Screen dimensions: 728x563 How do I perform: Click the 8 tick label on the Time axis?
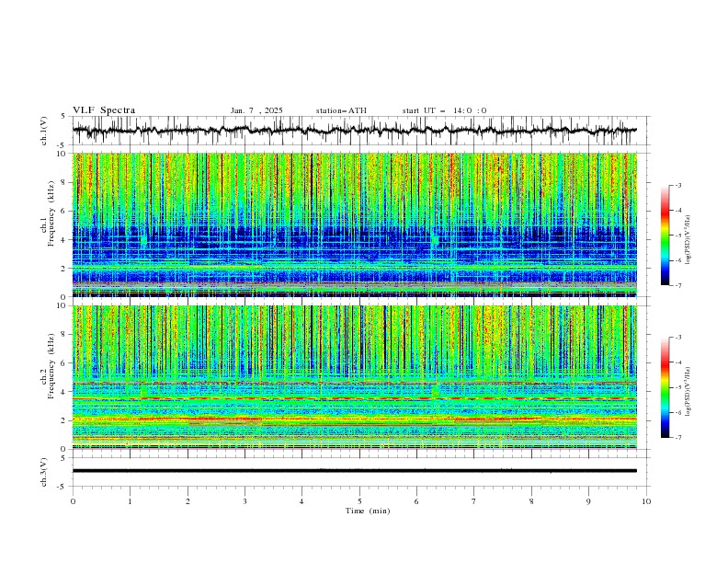click(x=531, y=501)
